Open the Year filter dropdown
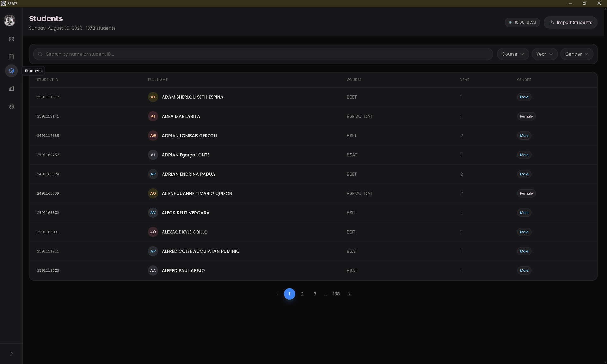The width and height of the screenshot is (607, 364). point(544,54)
